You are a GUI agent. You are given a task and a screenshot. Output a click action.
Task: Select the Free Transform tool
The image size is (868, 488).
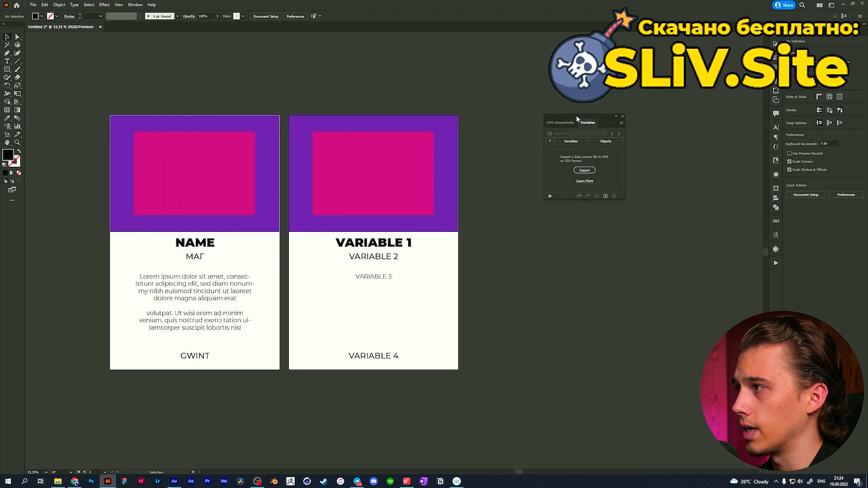(18, 94)
